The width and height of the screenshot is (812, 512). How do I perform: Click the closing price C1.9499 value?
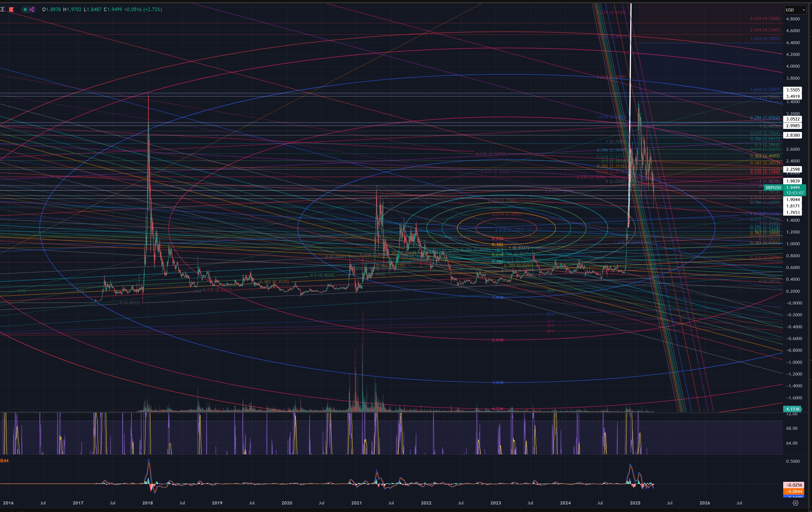click(115, 10)
